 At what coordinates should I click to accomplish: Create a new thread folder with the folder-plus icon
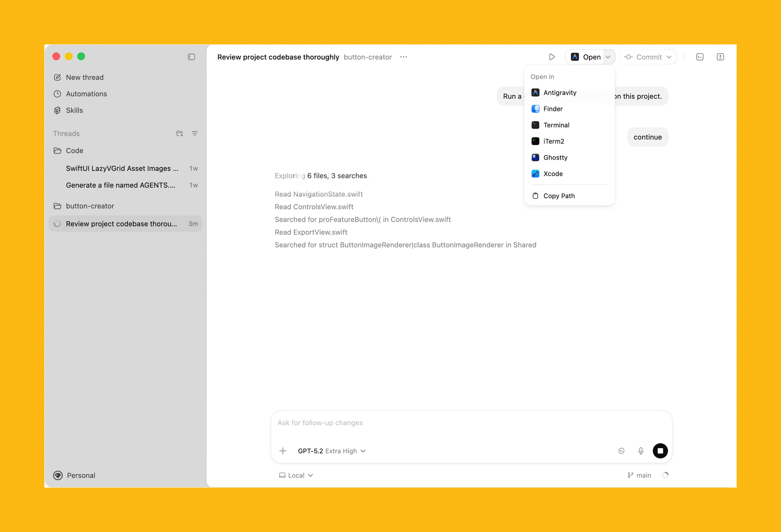(180, 133)
